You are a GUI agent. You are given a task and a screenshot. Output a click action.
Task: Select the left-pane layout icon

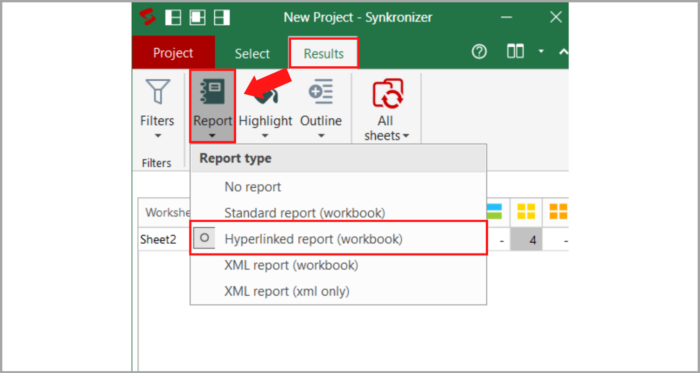pyautogui.click(x=173, y=17)
